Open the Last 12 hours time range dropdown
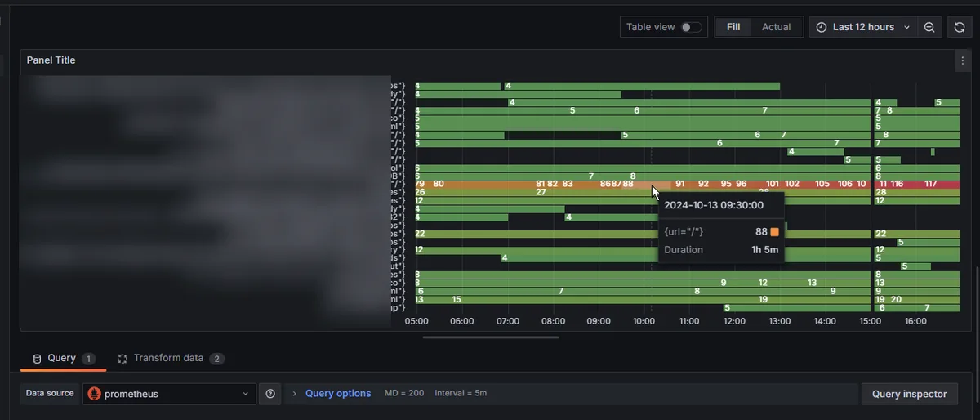The width and height of the screenshot is (980, 420). pyautogui.click(x=863, y=27)
